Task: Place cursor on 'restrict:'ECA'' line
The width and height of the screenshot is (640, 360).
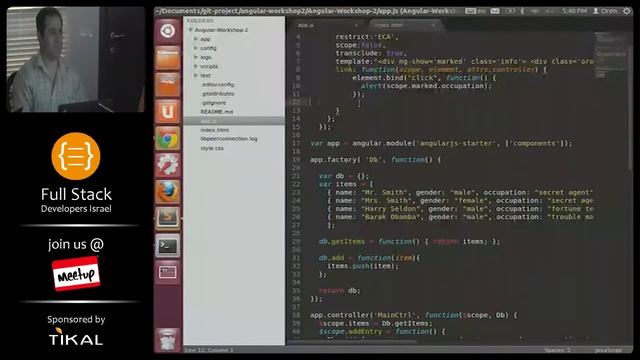Action: (x=367, y=37)
